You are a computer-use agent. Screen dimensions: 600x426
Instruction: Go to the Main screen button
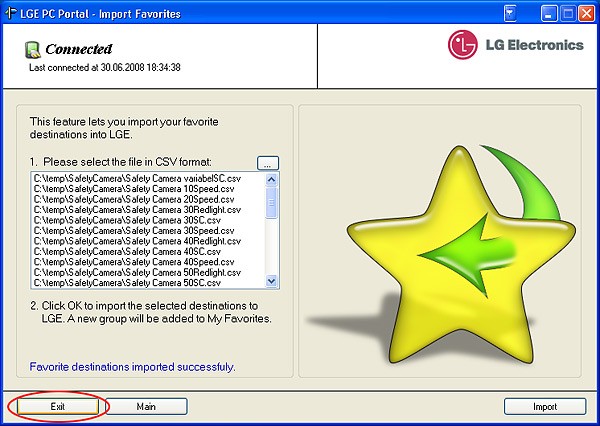146,406
